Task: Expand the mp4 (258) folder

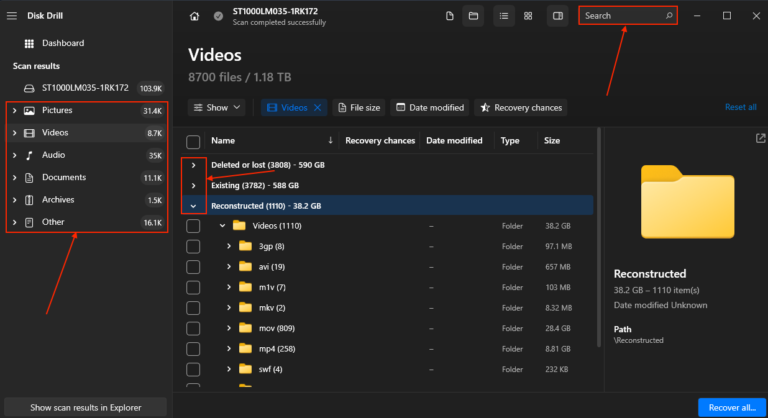Action: coord(229,349)
